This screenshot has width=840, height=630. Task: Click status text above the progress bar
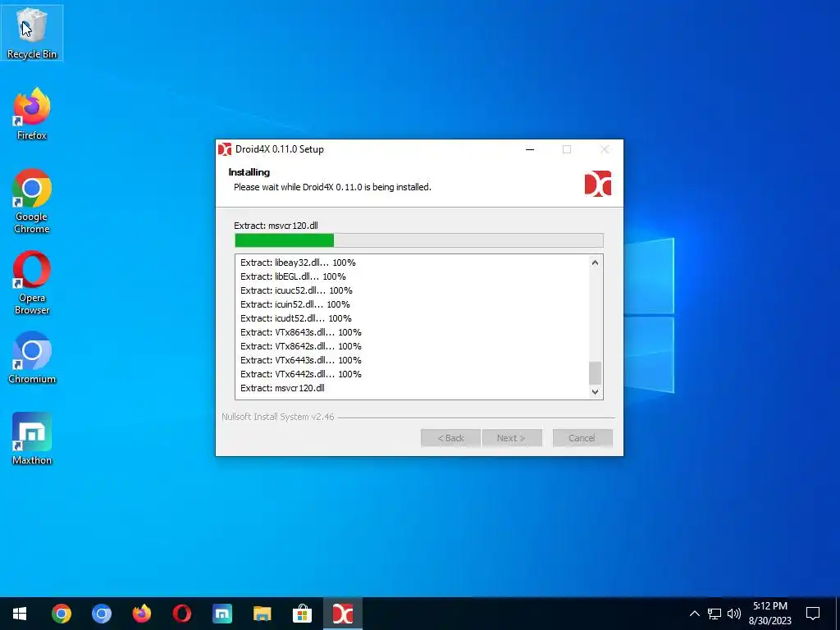(x=276, y=226)
